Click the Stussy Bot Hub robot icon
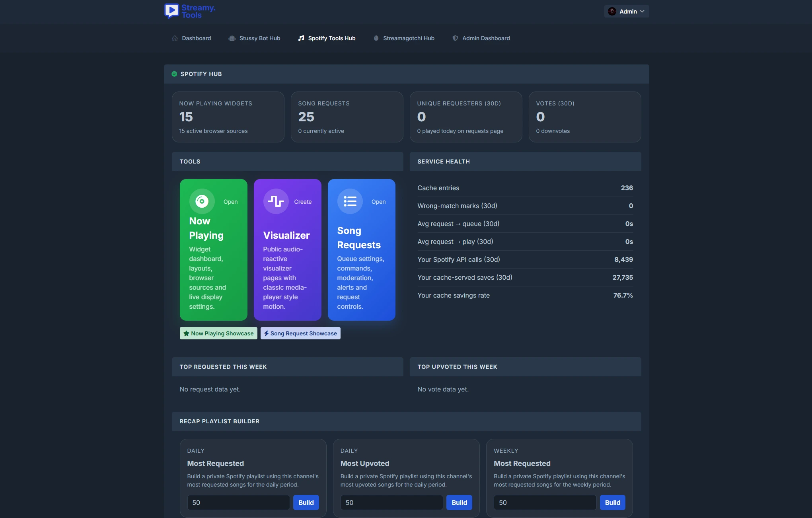Image resolution: width=812 pixels, height=518 pixels. click(232, 38)
